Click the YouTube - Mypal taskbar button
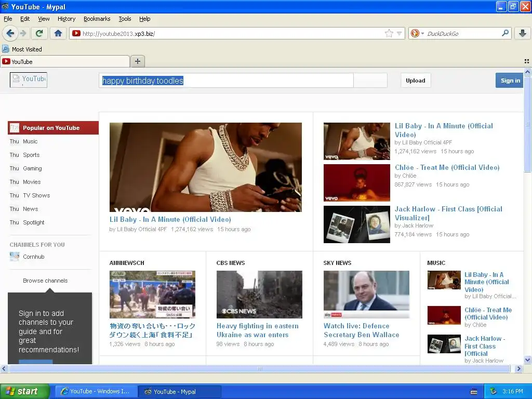This screenshot has width=532, height=399. [x=180, y=392]
